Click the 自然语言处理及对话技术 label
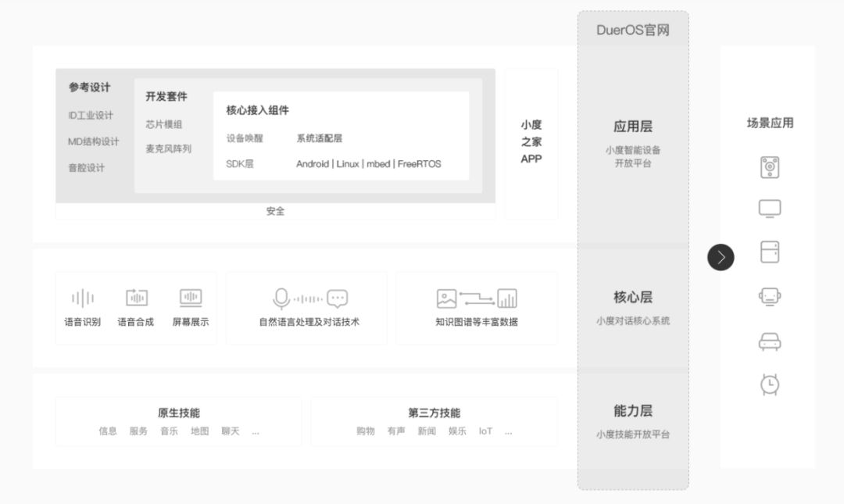 point(309,322)
